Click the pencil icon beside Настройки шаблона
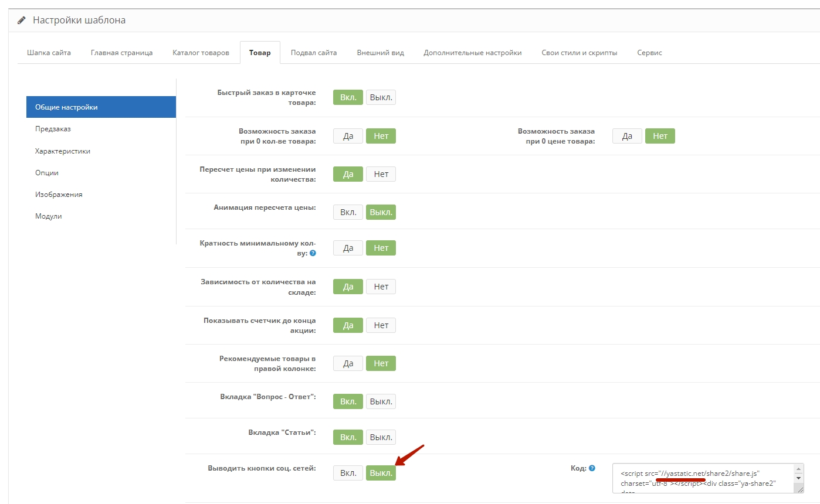The height and width of the screenshot is (504, 820). (22, 21)
